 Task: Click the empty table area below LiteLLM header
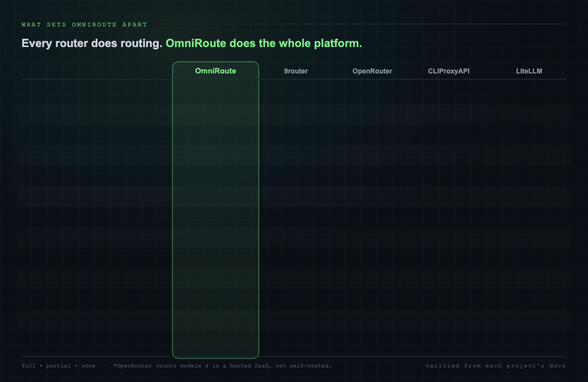coord(529,215)
